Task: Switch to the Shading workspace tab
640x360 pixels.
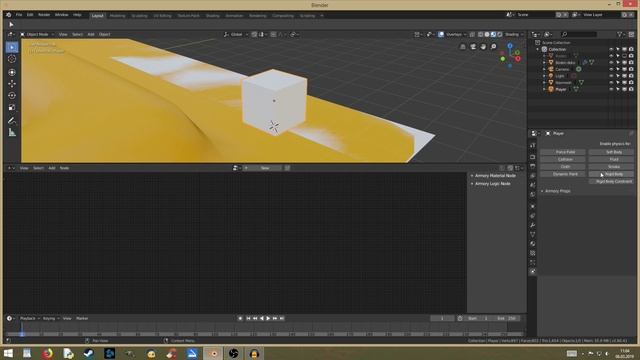Action: tap(213, 16)
